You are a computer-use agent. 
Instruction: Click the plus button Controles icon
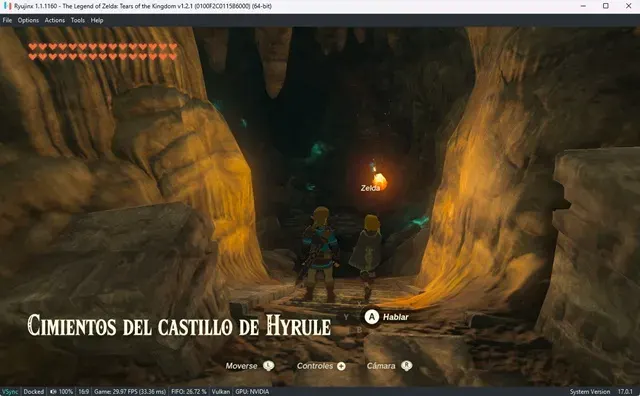tap(341, 366)
